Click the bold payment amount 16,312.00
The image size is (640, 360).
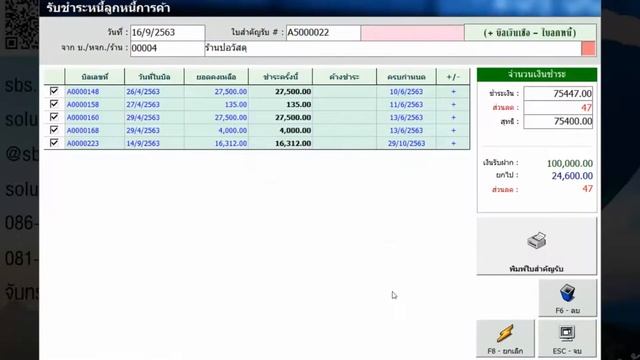pyautogui.click(x=293, y=144)
